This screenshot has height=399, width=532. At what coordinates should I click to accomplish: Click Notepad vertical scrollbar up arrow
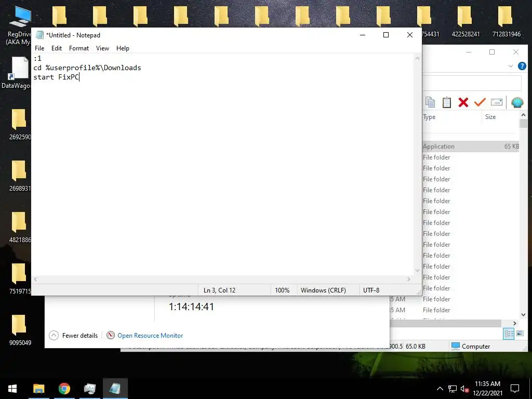417,58
